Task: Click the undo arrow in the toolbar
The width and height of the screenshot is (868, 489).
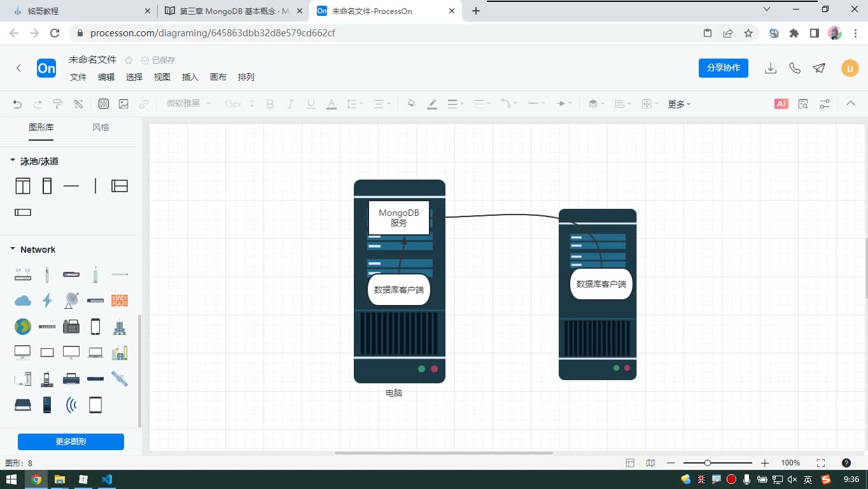Action: click(17, 104)
